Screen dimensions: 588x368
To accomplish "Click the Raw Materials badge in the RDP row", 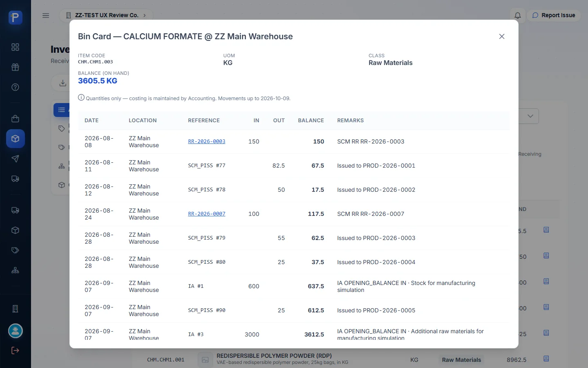I will click(x=461, y=360).
